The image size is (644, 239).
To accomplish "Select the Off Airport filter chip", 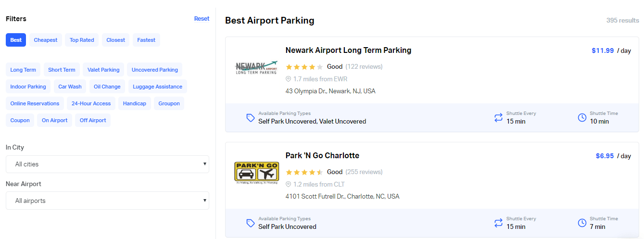I will pyautogui.click(x=93, y=120).
